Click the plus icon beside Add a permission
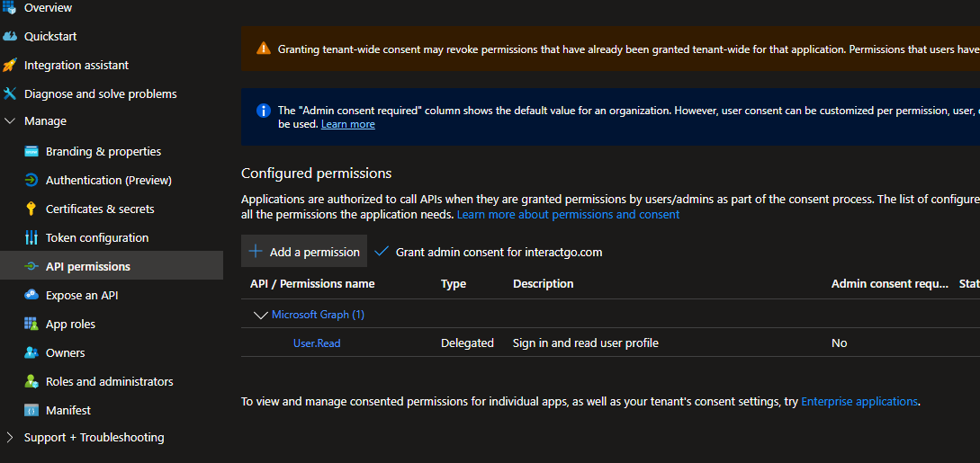The width and height of the screenshot is (980, 463). coord(255,252)
